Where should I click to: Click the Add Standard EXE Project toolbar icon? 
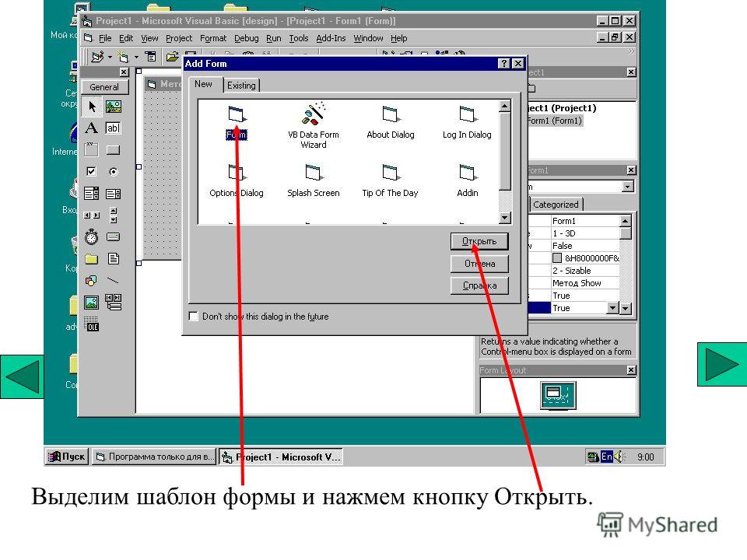(97, 57)
